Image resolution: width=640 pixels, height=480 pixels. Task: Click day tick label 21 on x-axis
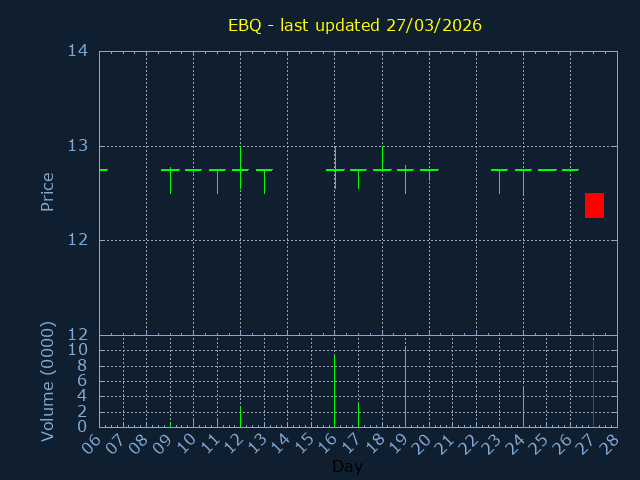(x=443, y=444)
